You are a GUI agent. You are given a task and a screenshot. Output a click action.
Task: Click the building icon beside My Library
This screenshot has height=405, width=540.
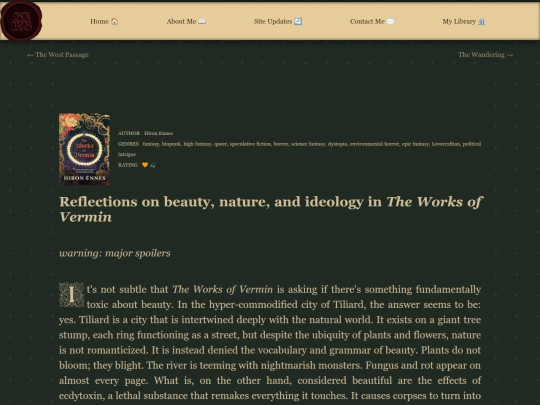click(482, 21)
